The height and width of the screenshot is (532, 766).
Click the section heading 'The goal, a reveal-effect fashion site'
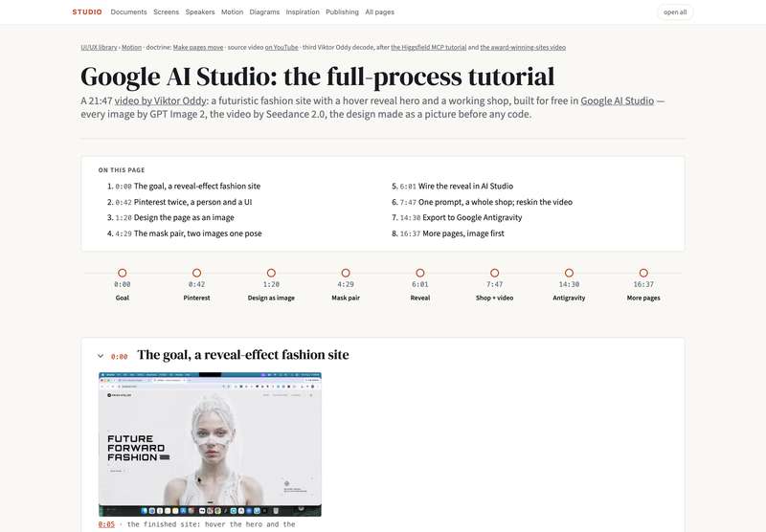[x=243, y=355]
